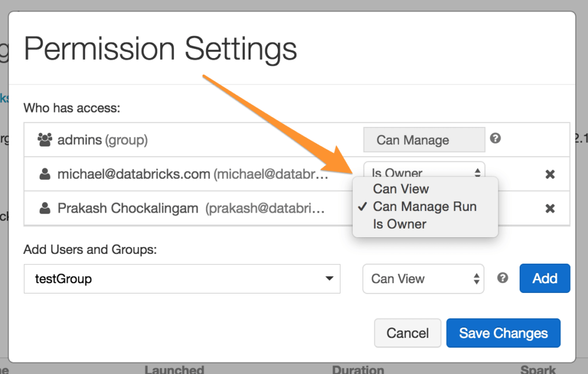Open the Can View permission dropdown

coord(423,279)
